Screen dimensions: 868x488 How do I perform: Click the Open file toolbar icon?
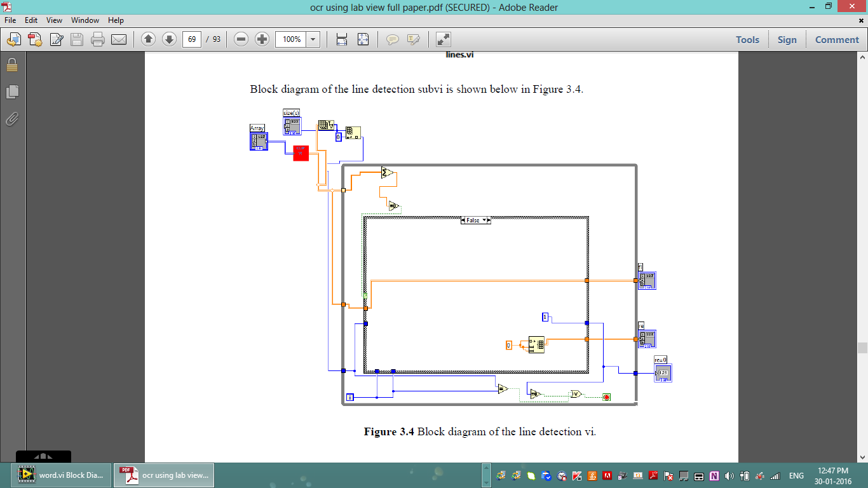click(13, 39)
